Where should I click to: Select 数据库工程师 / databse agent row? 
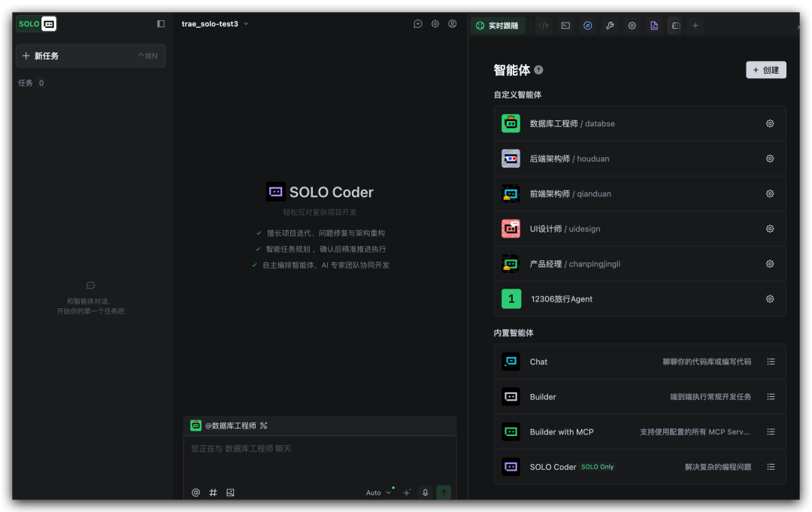(x=640, y=124)
